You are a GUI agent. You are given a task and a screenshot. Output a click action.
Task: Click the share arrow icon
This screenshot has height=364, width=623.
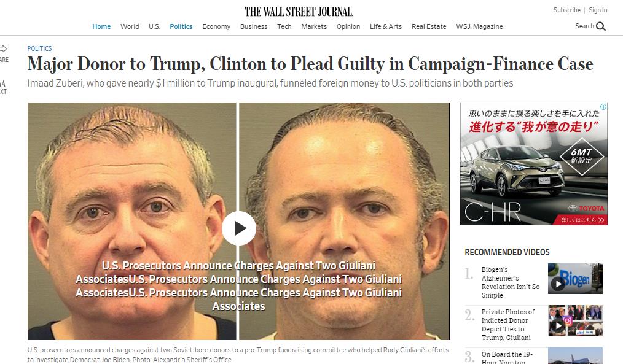tap(3, 49)
